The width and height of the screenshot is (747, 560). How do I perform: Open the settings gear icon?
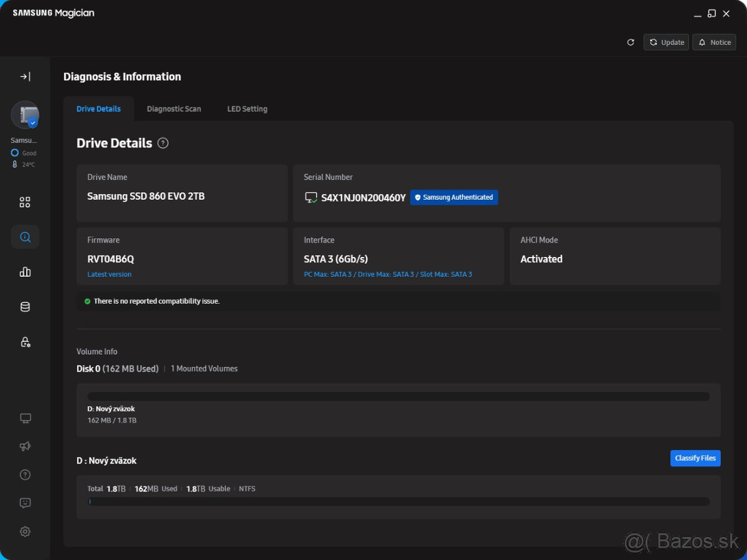click(25, 531)
